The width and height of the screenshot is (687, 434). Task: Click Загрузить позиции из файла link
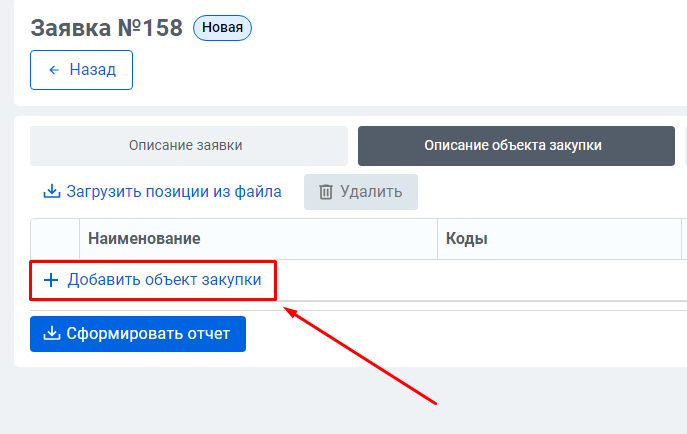click(x=163, y=192)
